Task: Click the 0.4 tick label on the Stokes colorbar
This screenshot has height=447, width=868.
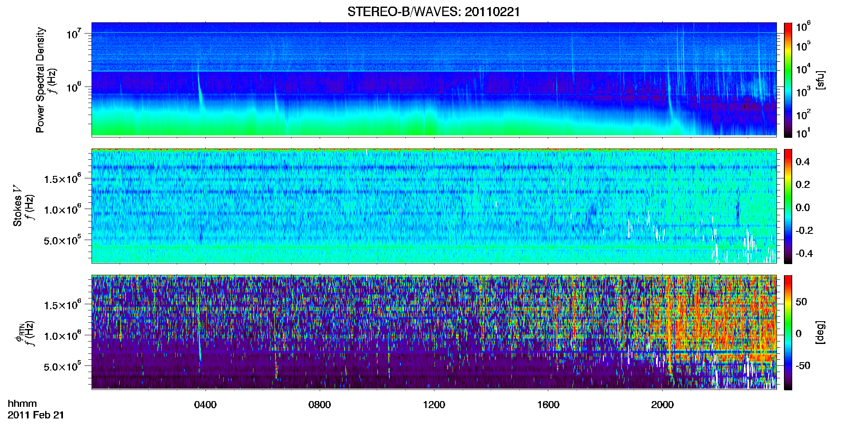Action: (x=803, y=162)
